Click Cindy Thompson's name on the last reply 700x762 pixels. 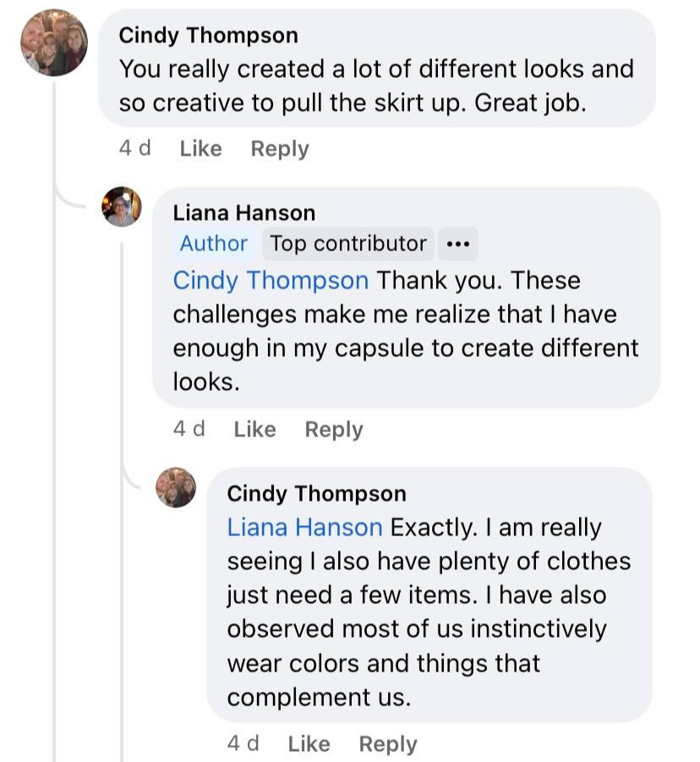pos(316,493)
